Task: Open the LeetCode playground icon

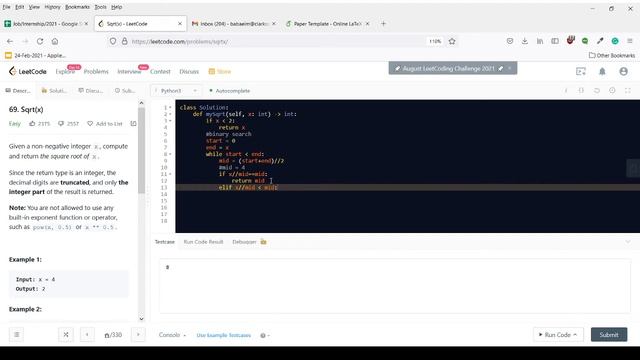Action: tap(581, 71)
